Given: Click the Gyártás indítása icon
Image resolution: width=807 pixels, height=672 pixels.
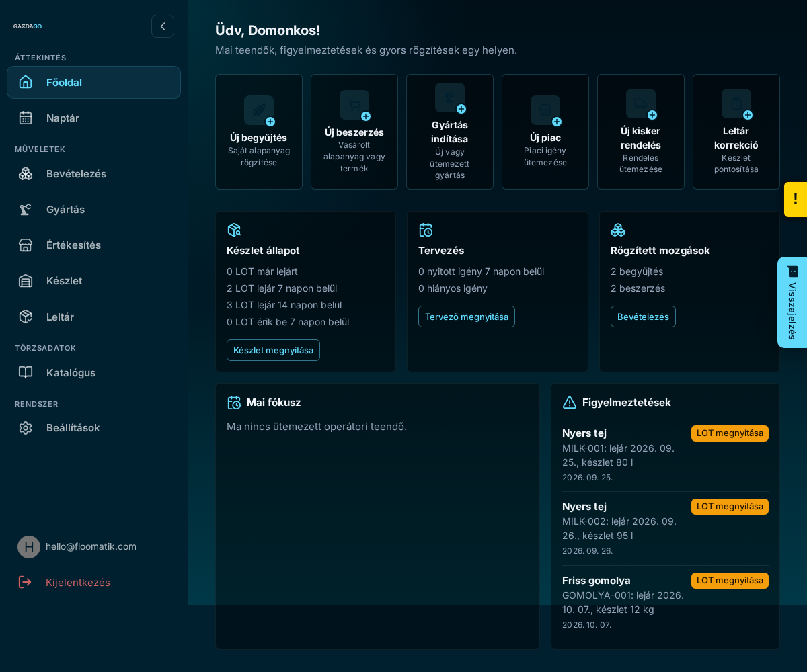Looking at the screenshot, I should point(450,97).
